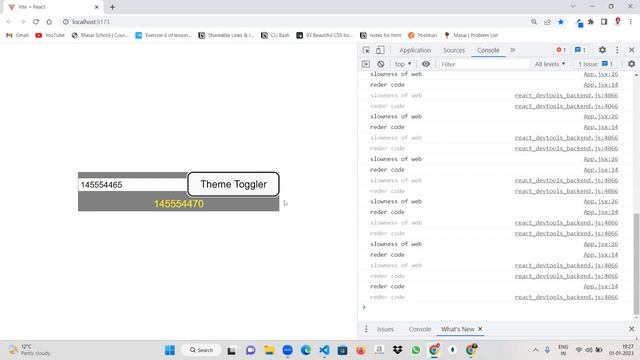The width and height of the screenshot is (640, 360).
Task: Open Chrome three-dot menu
Action: [x=631, y=22]
